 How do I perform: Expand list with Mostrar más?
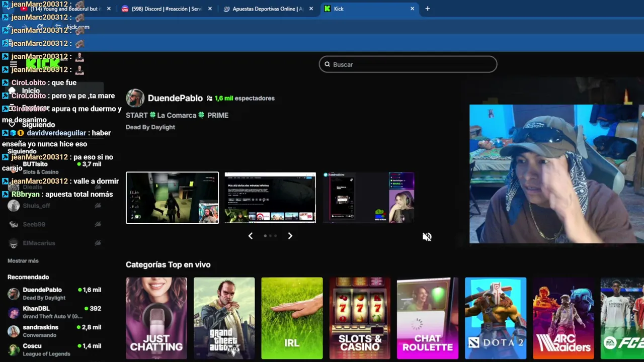[x=23, y=261]
